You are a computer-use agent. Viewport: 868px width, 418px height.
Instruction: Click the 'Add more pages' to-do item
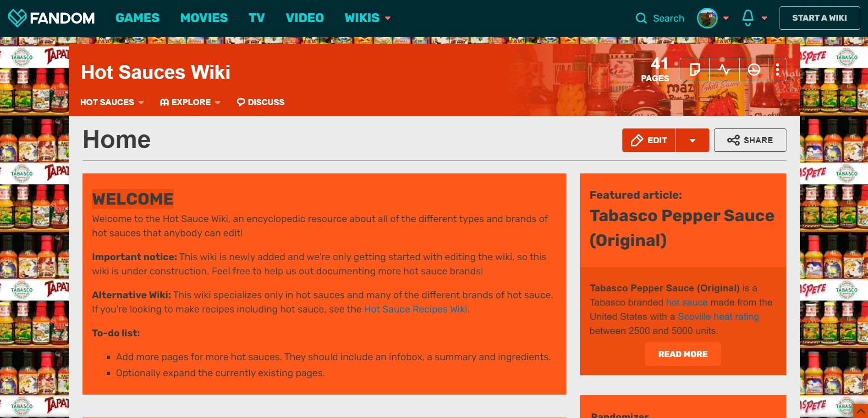333,357
